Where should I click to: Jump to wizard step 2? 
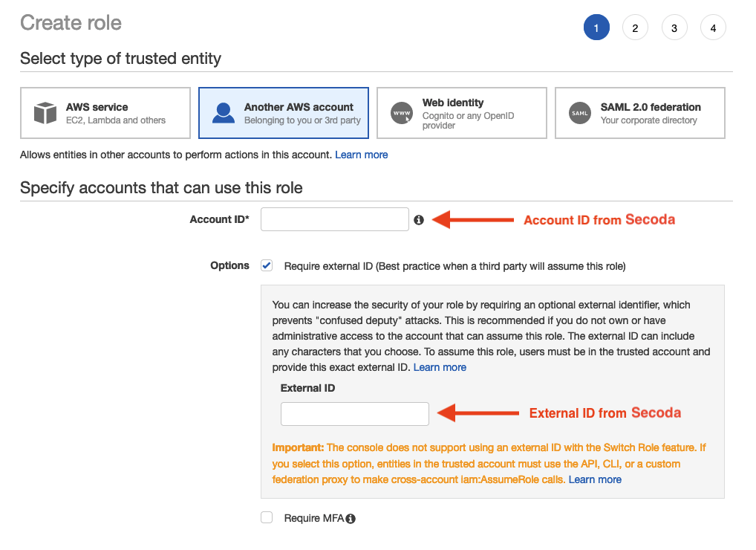[x=635, y=28]
